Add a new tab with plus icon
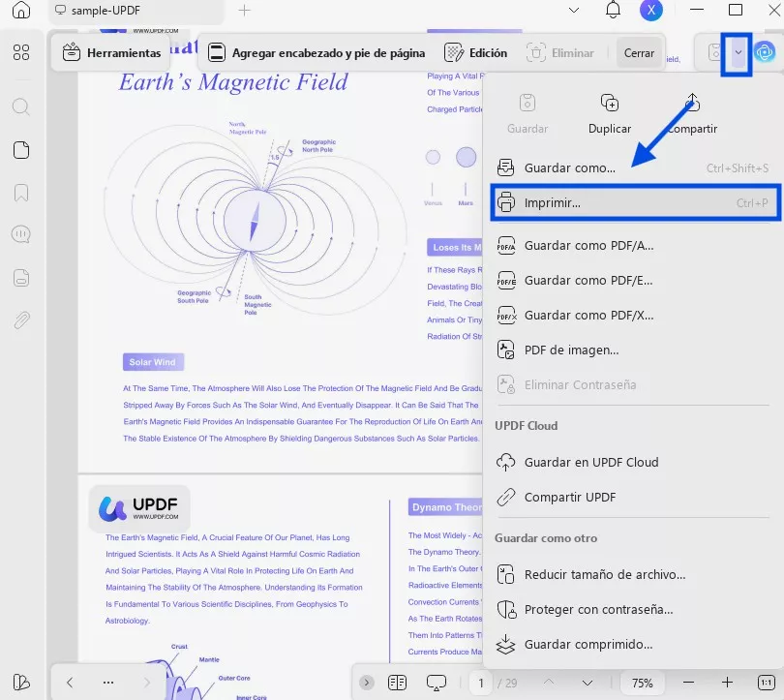784x700 pixels. coord(245,10)
